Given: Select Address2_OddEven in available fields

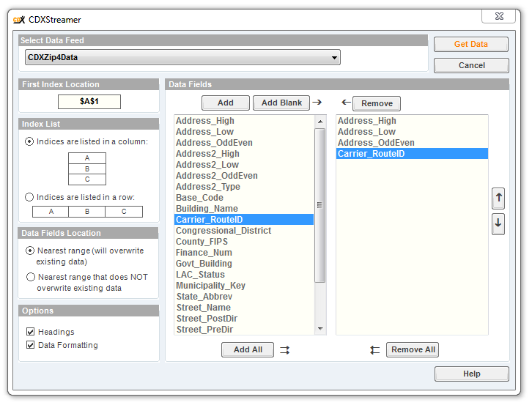Looking at the screenshot, I should pos(244,176).
